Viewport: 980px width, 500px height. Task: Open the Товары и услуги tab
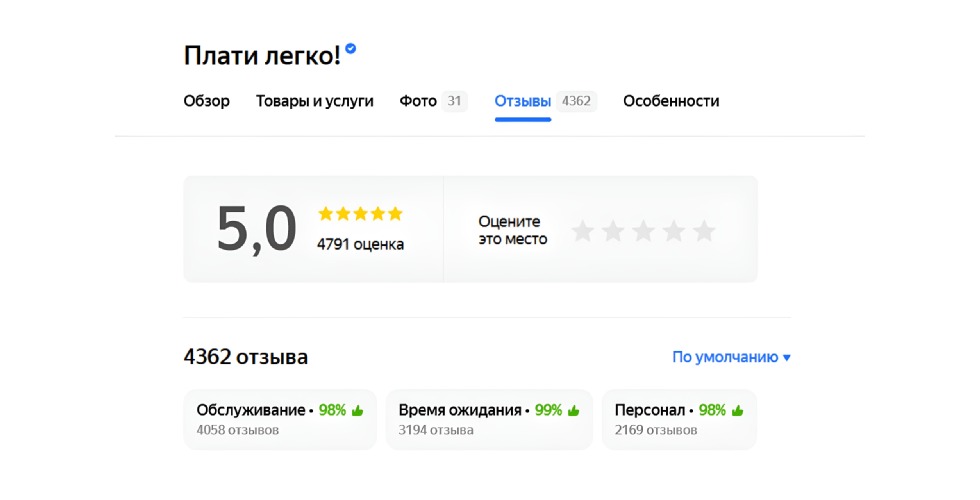point(315,101)
